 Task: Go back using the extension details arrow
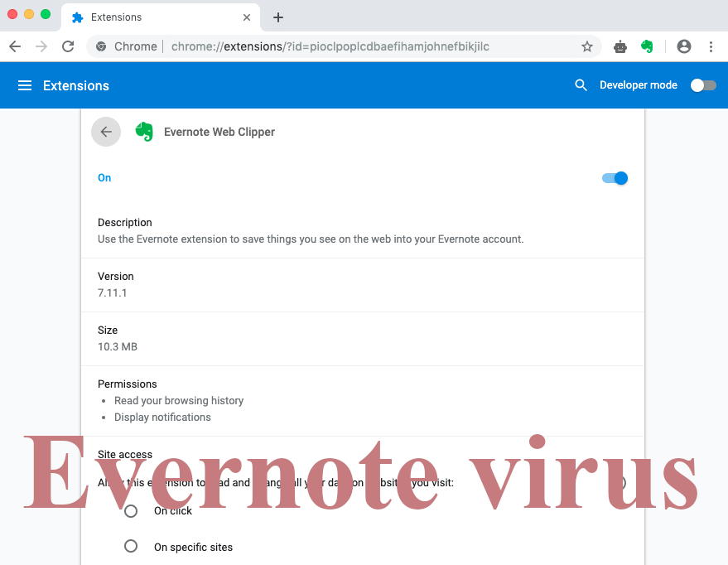(106, 132)
